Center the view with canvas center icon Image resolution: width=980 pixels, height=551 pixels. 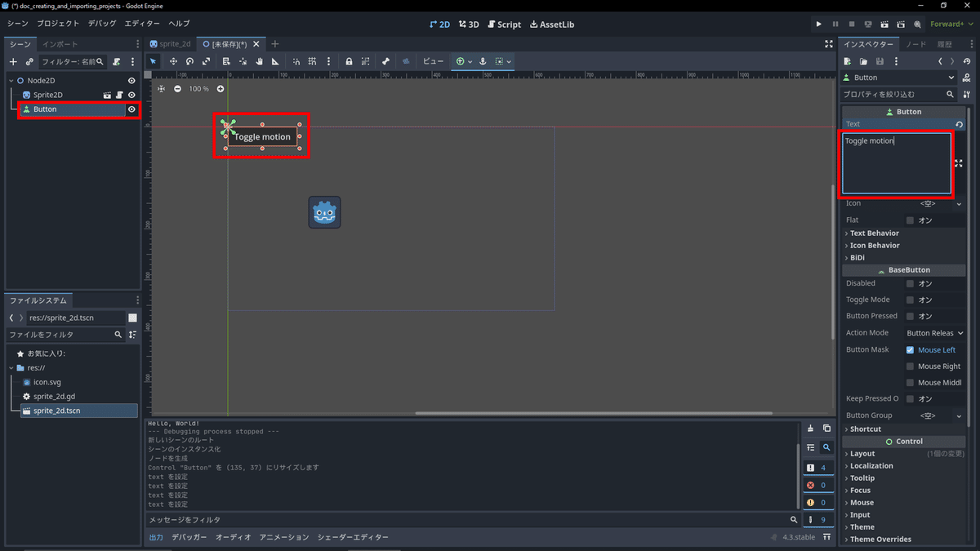(162, 88)
